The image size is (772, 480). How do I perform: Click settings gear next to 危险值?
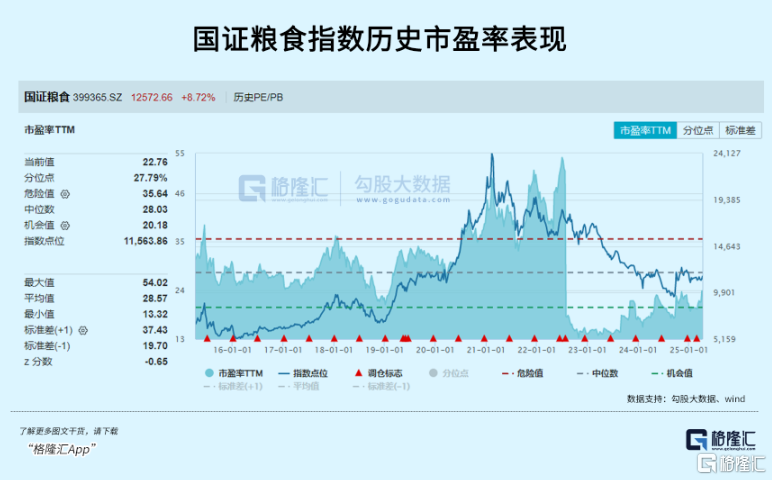tap(65, 194)
